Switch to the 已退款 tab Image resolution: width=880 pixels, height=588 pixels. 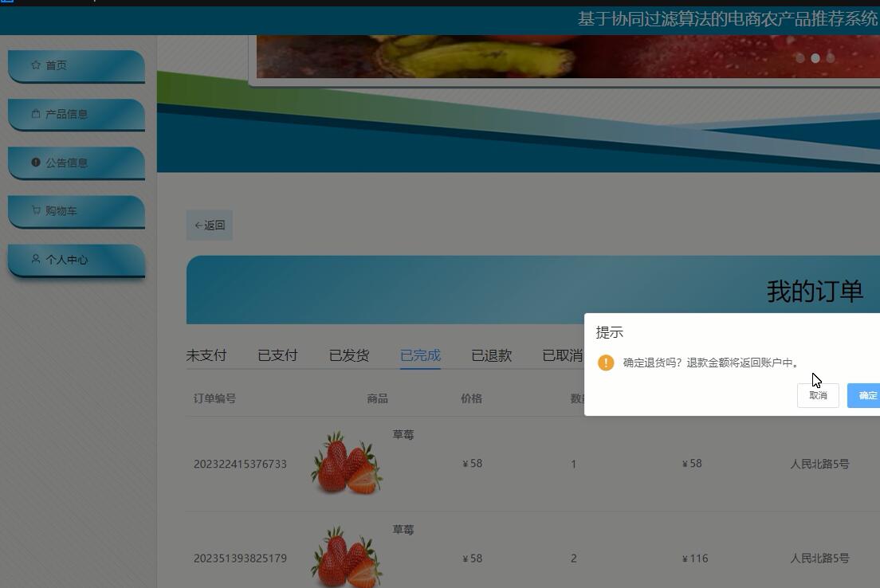(x=492, y=355)
